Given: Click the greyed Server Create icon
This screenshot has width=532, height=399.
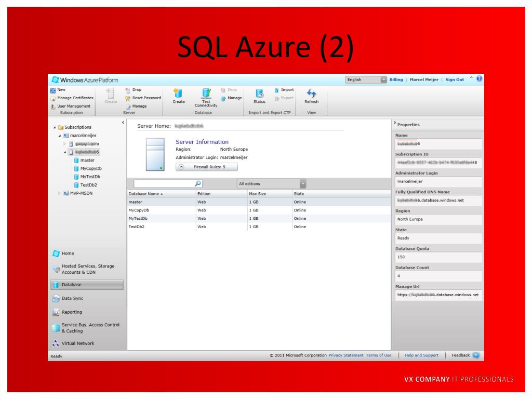Looking at the screenshot, I should click(110, 93).
